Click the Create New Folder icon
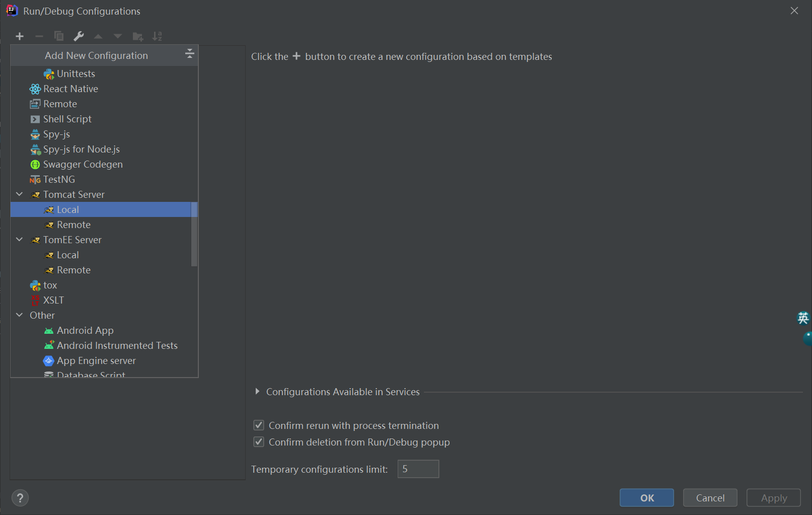 click(x=137, y=36)
